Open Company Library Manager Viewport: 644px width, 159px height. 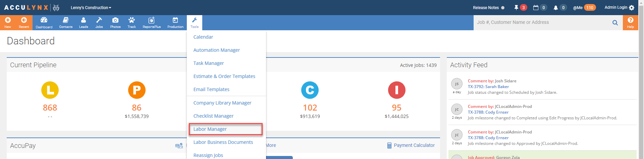pos(222,103)
